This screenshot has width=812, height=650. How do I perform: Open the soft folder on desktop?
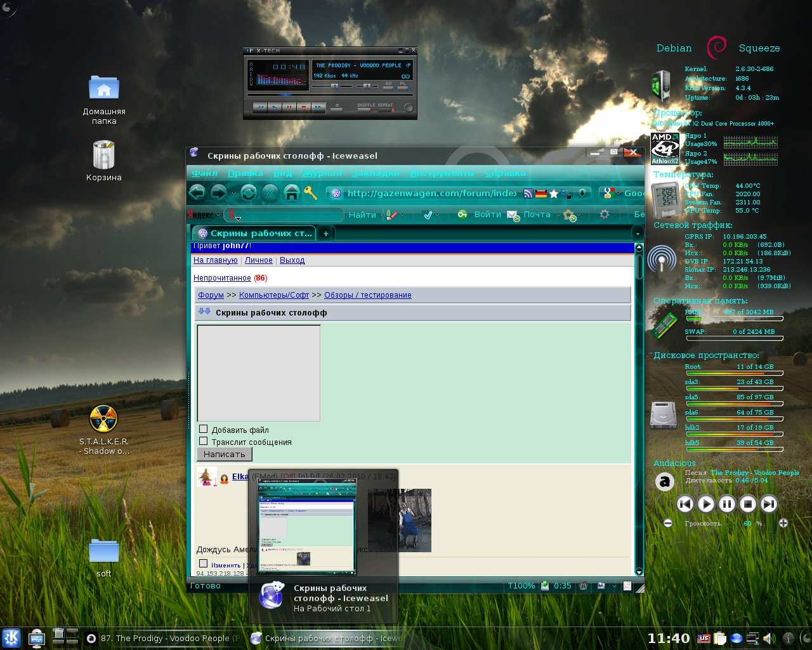pyautogui.click(x=104, y=557)
